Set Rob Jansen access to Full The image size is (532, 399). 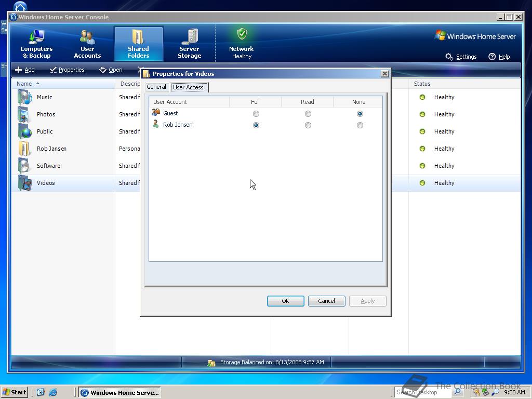point(256,125)
